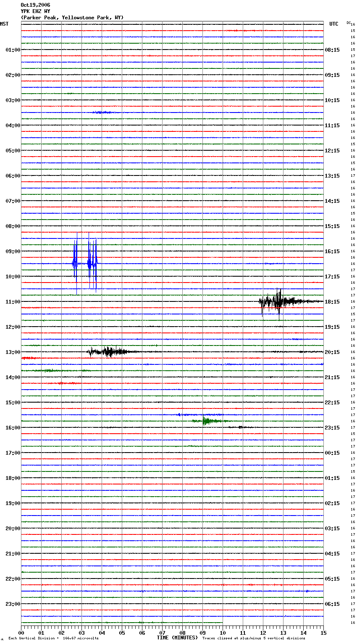Select the 22:00 MST time label
Viewport: 357px width, 644px height.
pyautogui.click(x=13, y=579)
